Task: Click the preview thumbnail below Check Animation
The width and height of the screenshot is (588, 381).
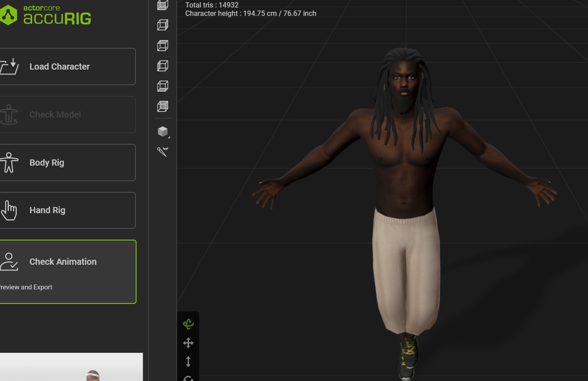Action: [x=71, y=367]
